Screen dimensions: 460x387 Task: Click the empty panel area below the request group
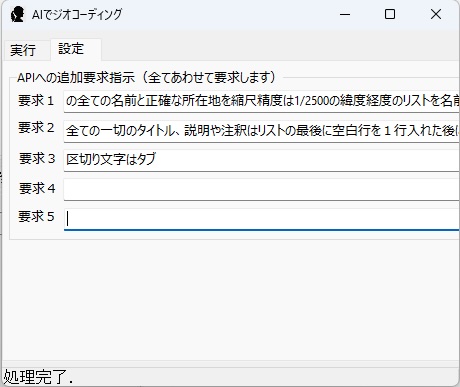tap(230, 300)
